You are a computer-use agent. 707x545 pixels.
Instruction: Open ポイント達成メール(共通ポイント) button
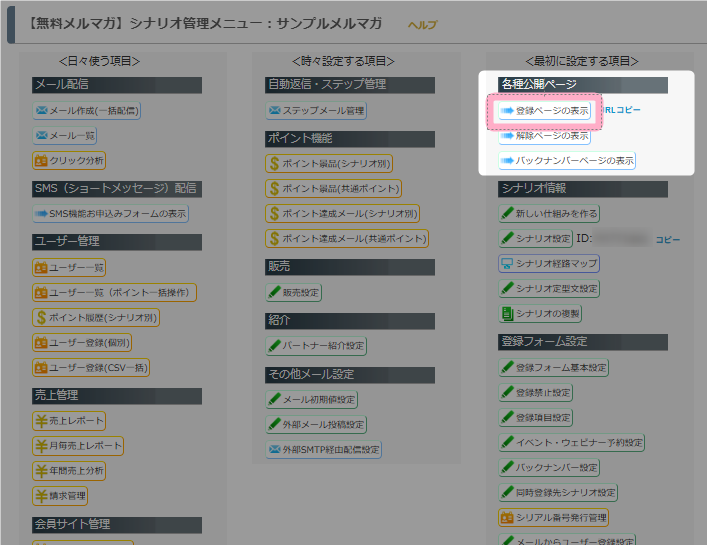pos(347,238)
